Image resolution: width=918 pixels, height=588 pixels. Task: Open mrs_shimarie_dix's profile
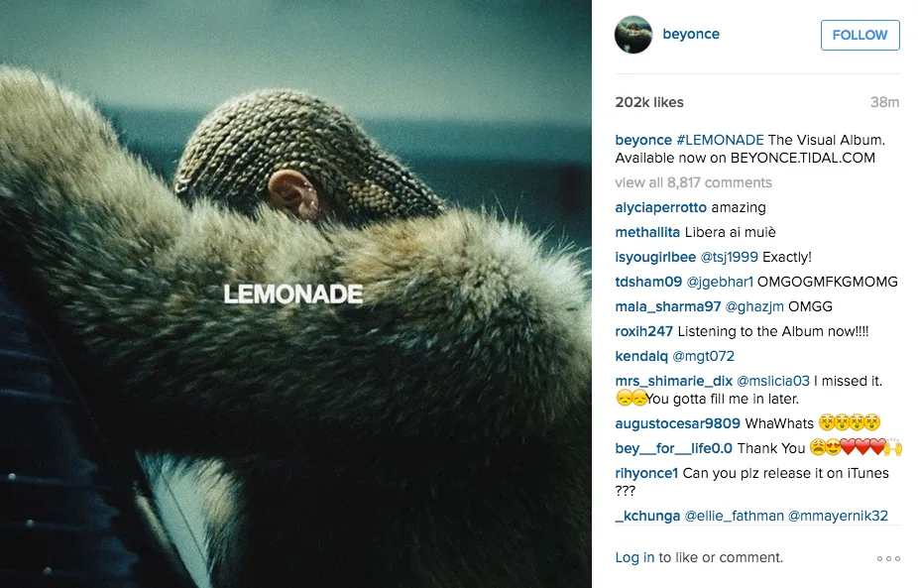[x=674, y=382]
